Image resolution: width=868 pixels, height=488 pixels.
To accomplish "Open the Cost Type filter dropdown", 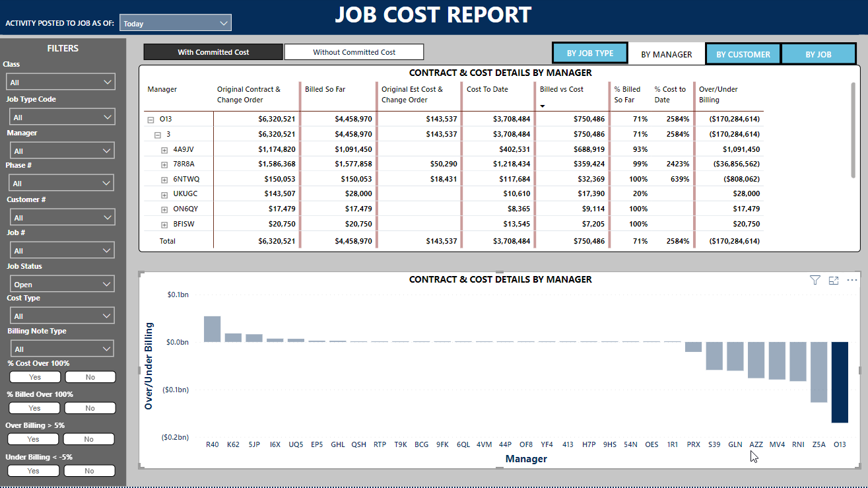I will coord(62,315).
